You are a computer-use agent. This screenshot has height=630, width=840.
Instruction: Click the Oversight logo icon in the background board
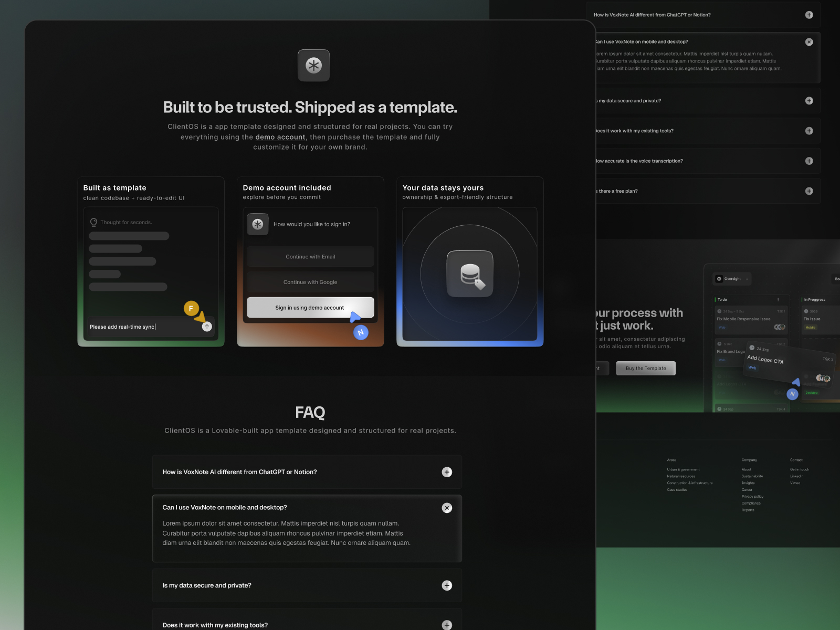(x=719, y=279)
